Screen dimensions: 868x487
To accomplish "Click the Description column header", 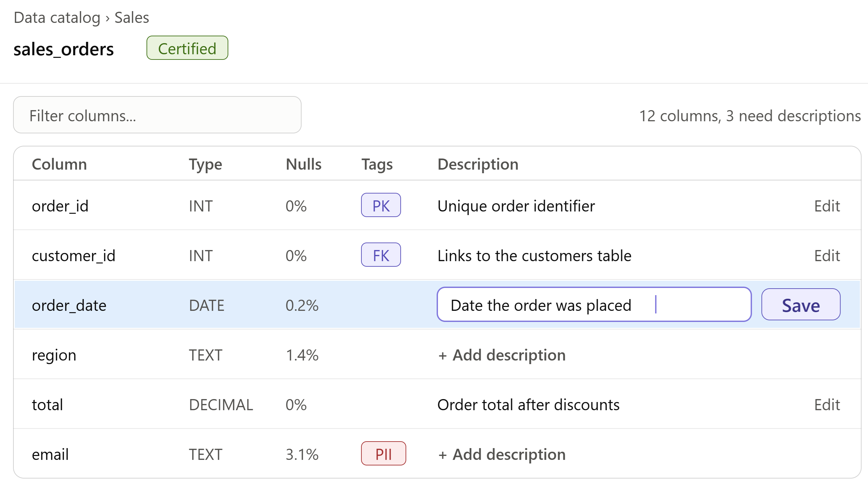I will (478, 165).
